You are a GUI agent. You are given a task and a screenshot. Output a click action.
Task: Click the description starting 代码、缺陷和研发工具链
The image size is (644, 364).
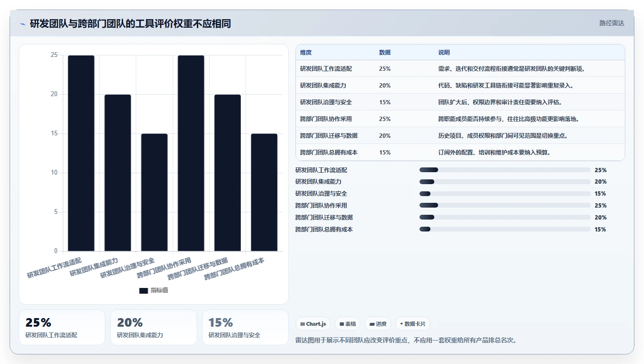tap(506, 86)
